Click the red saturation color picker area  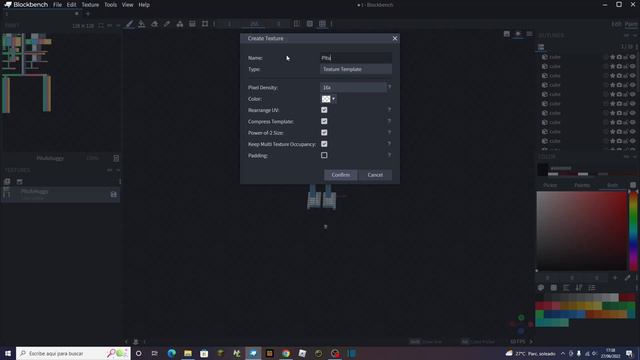(x=581, y=231)
